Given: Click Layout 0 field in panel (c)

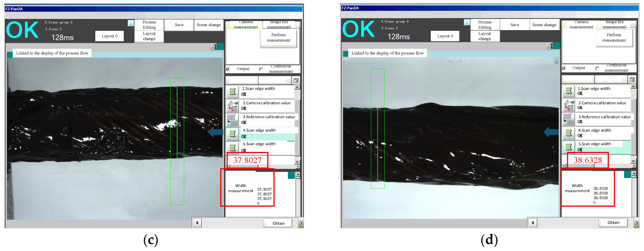Looking at the screenshot, I should 109,36.
